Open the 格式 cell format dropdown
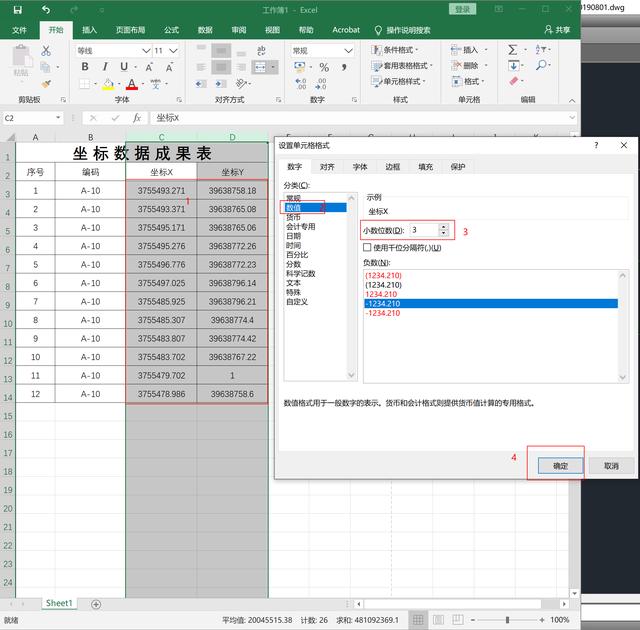Screen dimensions: 640x630 point(468,82)
